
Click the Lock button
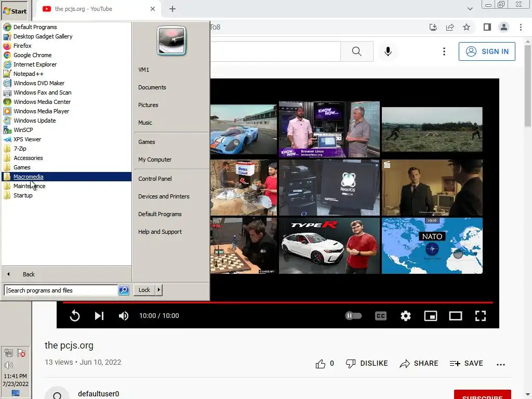pos(144,290)
